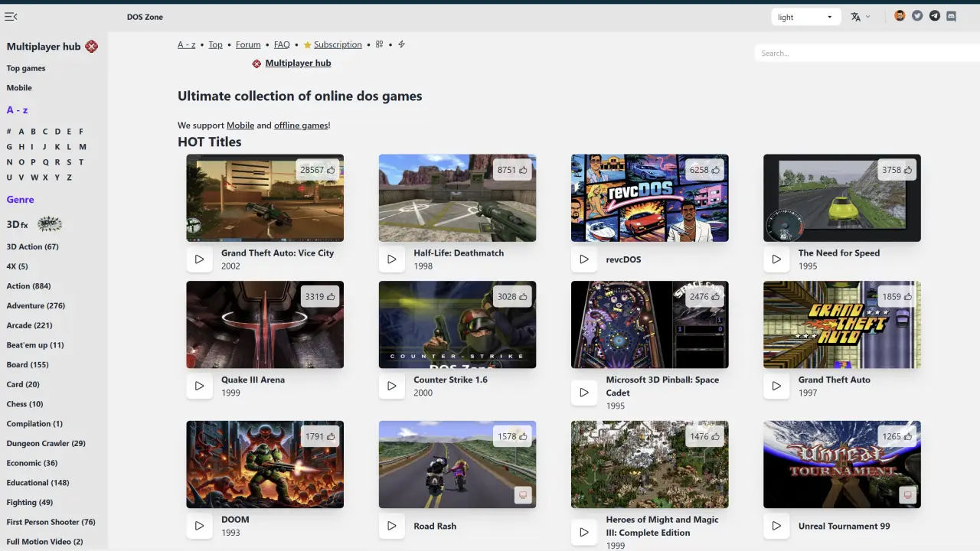Select Top games in the sidebar
Screen dimensions: 980x551
[26, 68]
